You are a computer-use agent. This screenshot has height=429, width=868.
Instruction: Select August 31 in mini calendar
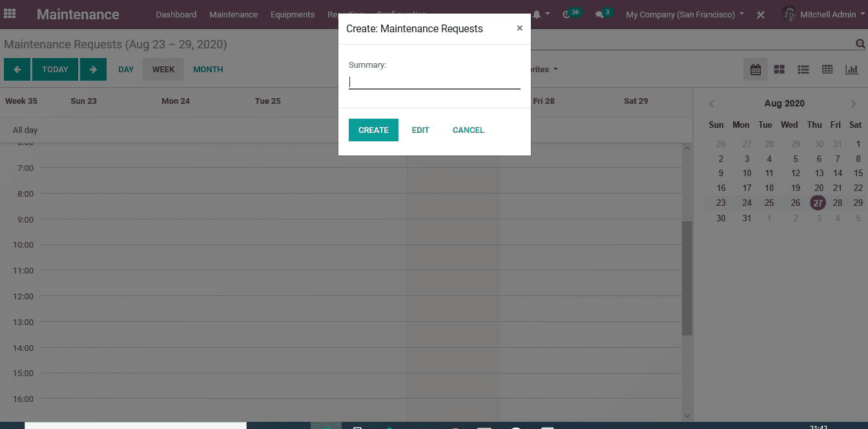coord(747,218)
